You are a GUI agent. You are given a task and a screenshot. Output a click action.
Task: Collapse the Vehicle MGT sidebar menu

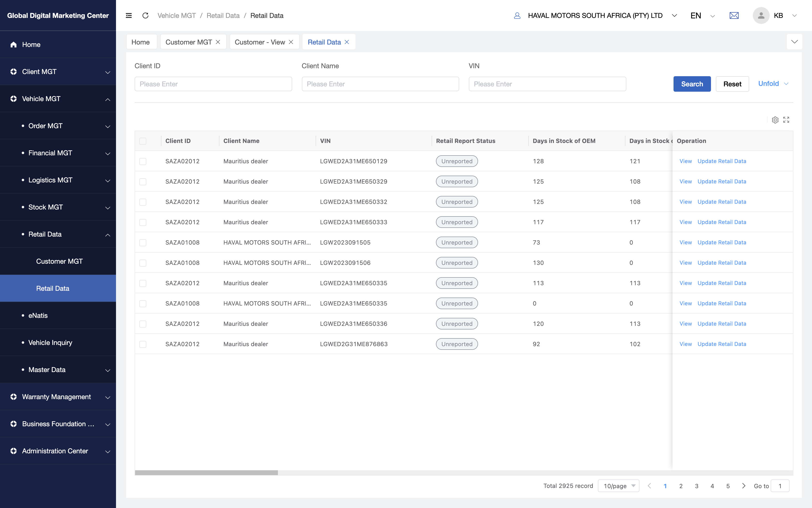point(108,99)
